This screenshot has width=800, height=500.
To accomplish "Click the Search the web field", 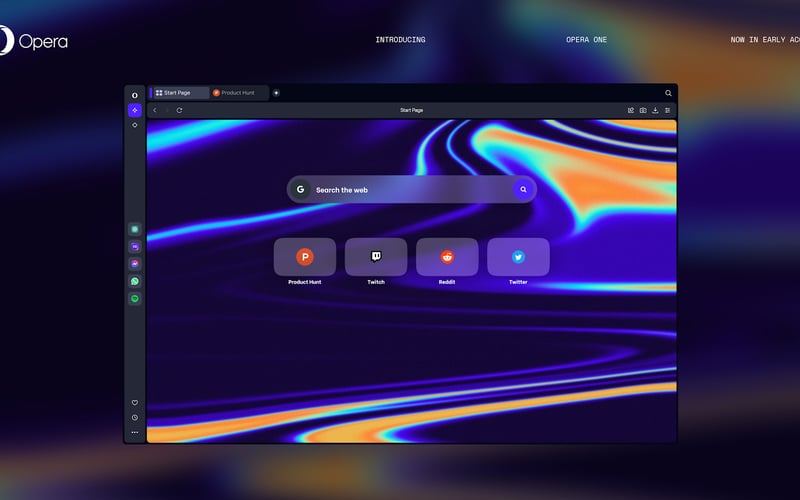I will 411,190.
